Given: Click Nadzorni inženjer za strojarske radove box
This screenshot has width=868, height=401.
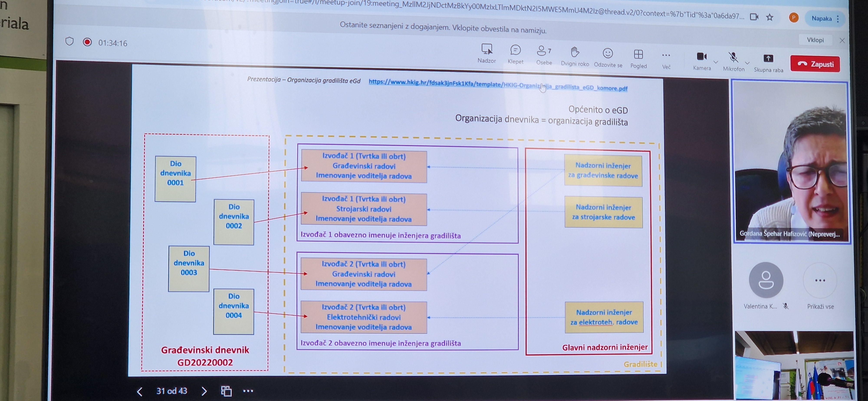Looking at the screenshot, I should tap(603, 212).
